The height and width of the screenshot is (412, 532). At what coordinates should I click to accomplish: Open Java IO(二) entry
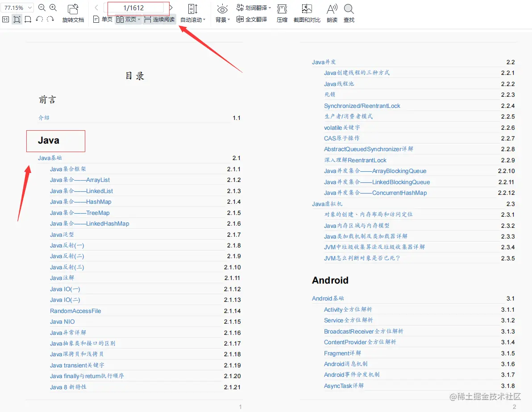pos(65,300)
